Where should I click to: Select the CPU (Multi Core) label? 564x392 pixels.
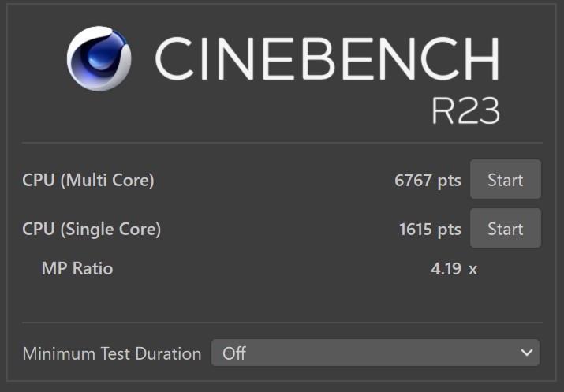[88, 180]
